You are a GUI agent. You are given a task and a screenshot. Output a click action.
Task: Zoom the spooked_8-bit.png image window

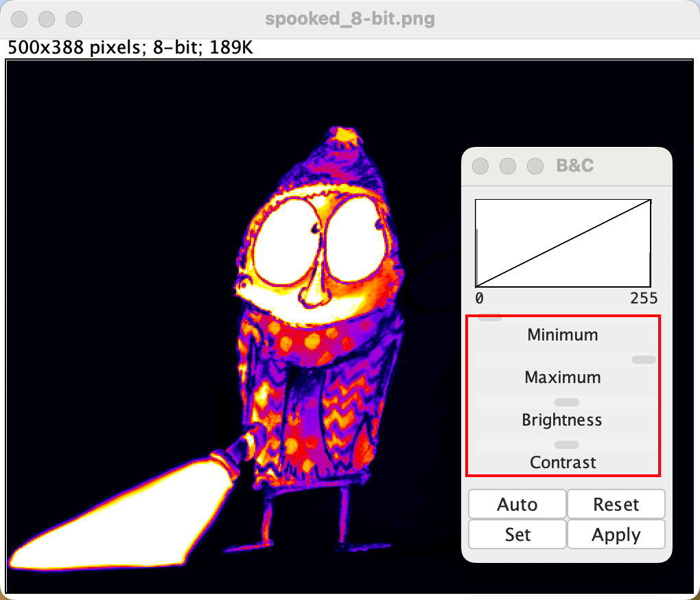click(x=74, y=19)
